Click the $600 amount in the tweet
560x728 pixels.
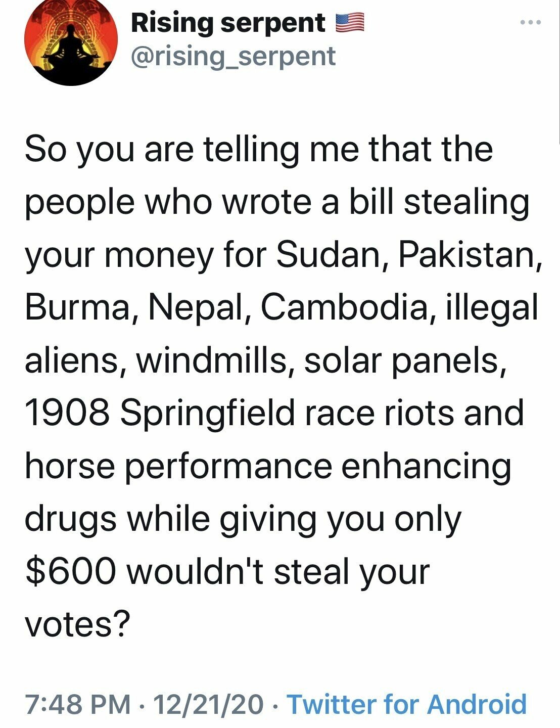(x=70, y=571)
